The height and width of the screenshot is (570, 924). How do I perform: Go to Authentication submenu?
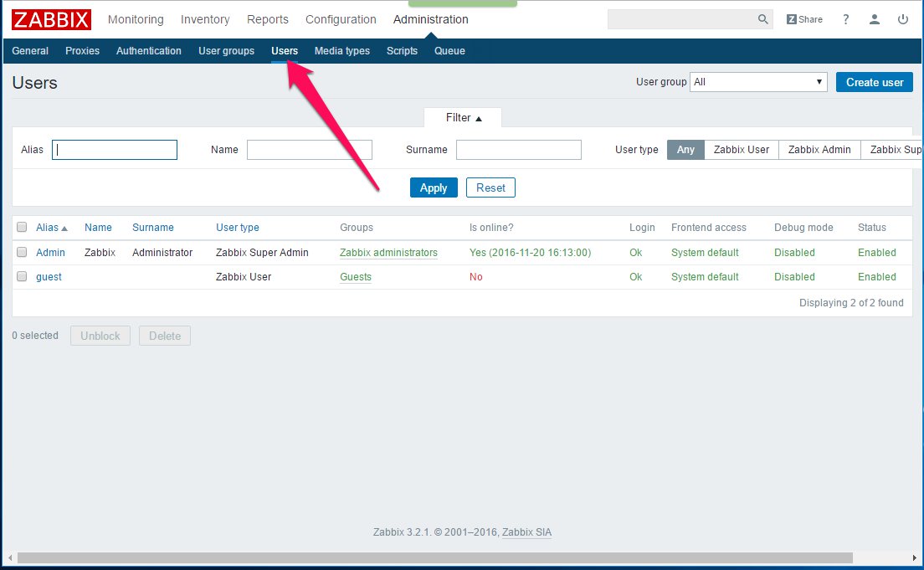click(x=148, y=51)
